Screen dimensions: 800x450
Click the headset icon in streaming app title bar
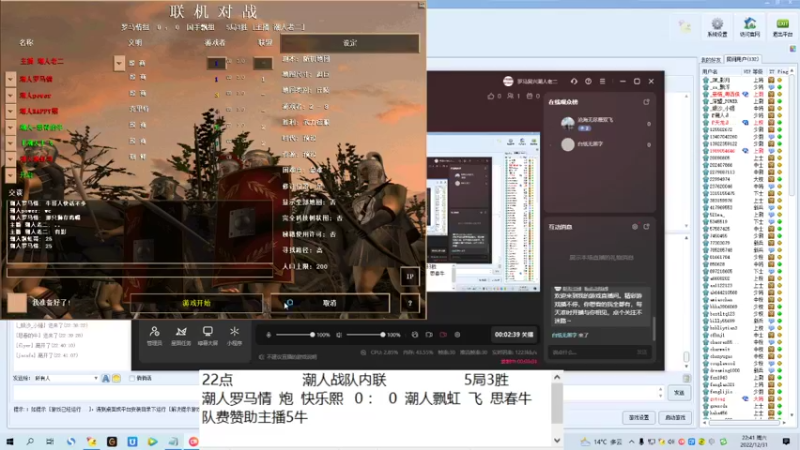[574, 81]
